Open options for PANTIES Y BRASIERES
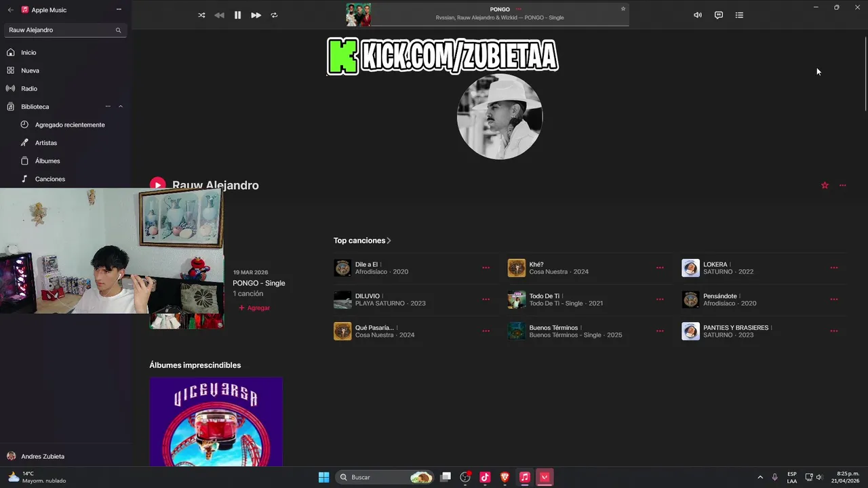Screen dimensions: 868x488 [834, 331]
